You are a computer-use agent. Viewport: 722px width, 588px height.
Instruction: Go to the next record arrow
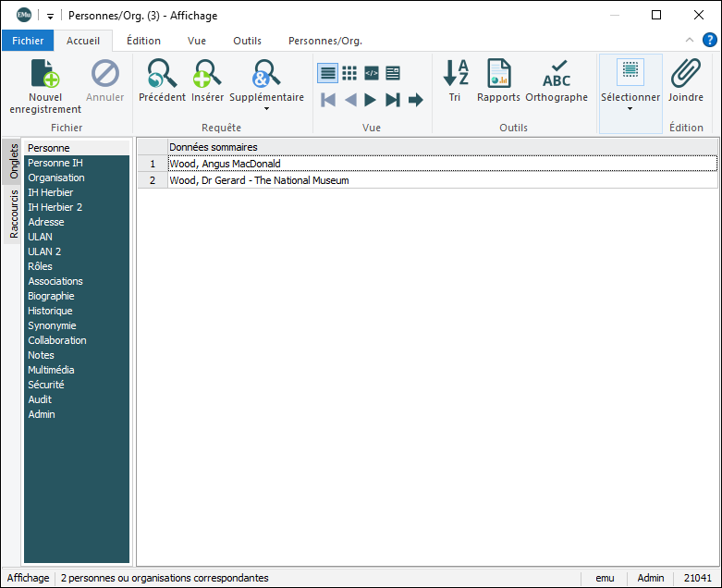pos(371,100)
